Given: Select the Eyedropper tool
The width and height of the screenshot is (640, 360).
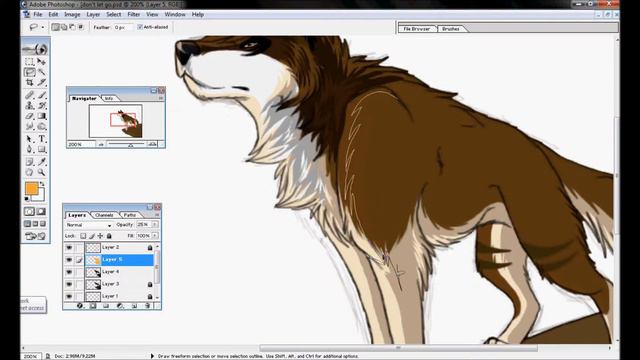Looking at the screenshot, I should [42, 162].
